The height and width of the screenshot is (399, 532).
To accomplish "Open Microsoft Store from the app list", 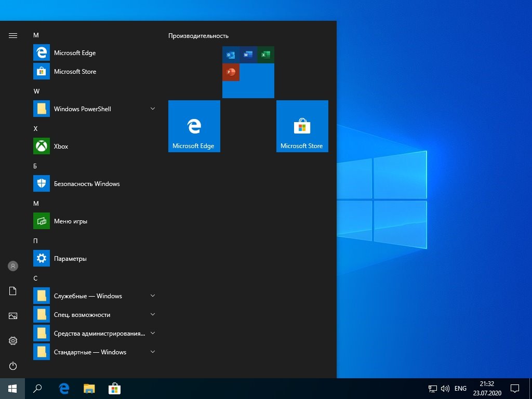I will pyautogui.click(x=95, y=71).
